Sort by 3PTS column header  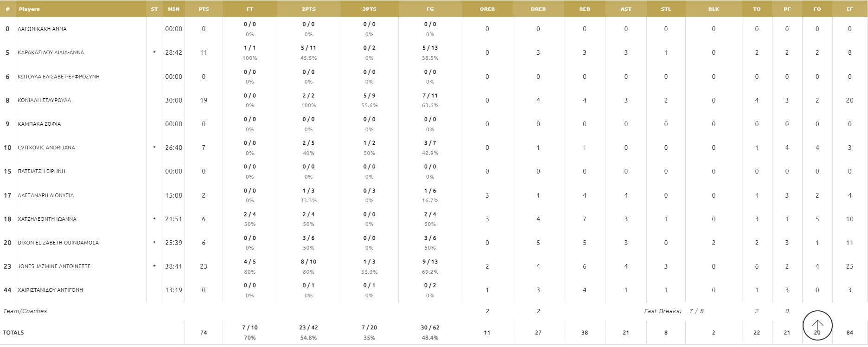pos(369,9)
